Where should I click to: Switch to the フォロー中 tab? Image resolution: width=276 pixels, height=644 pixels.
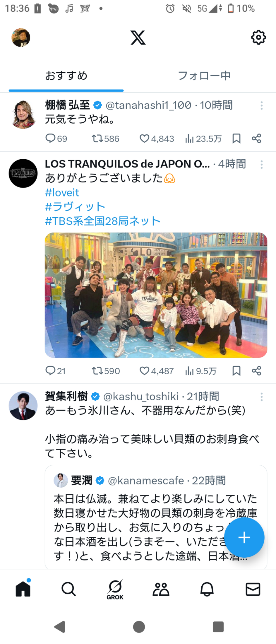click(x=204, y=76)
